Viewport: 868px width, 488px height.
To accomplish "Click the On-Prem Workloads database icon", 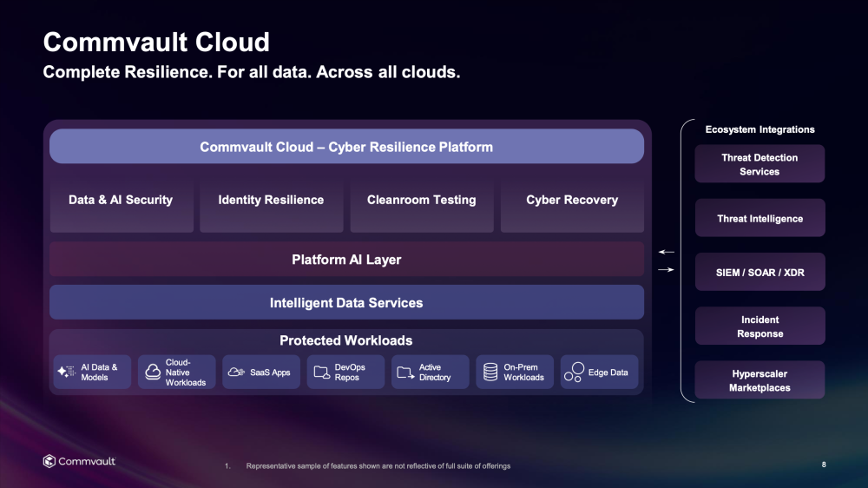I will [490, 372].
